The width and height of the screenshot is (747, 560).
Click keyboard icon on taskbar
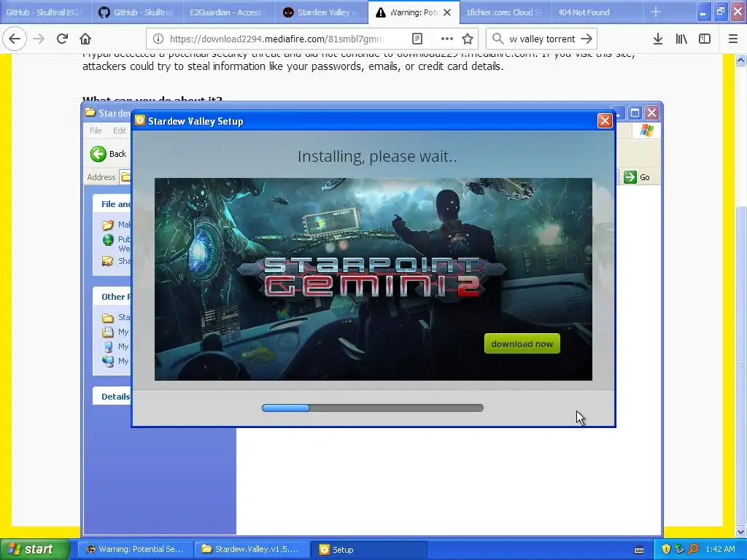pyautogui.click(x=639, y=550)
